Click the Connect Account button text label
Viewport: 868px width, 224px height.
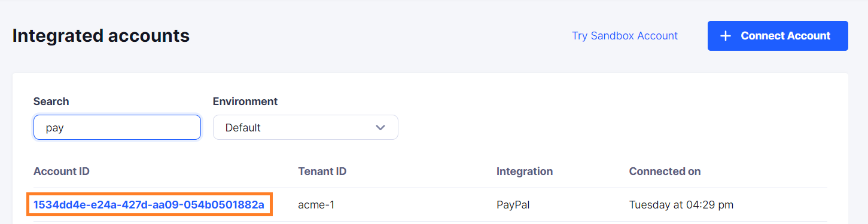point(785,36)
